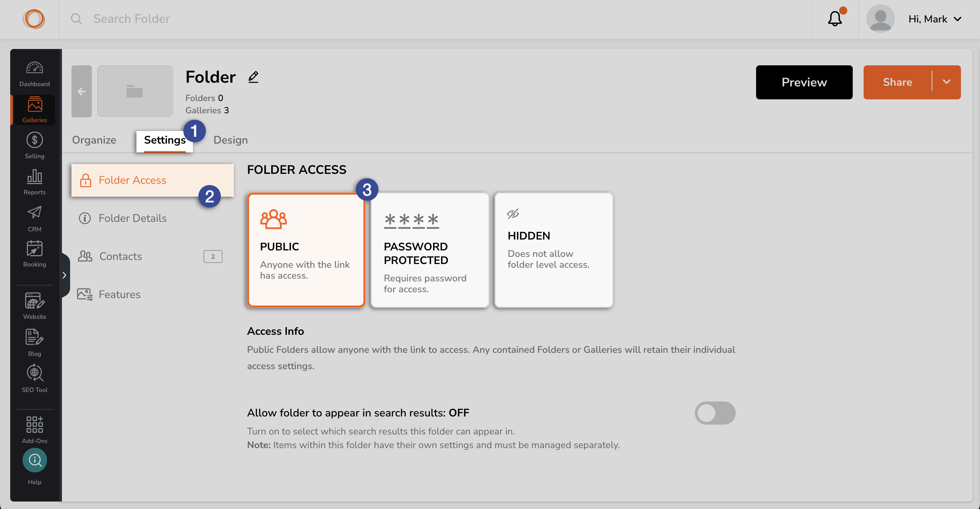Edit folder name with pencil icon

click(x=254, y=77)
